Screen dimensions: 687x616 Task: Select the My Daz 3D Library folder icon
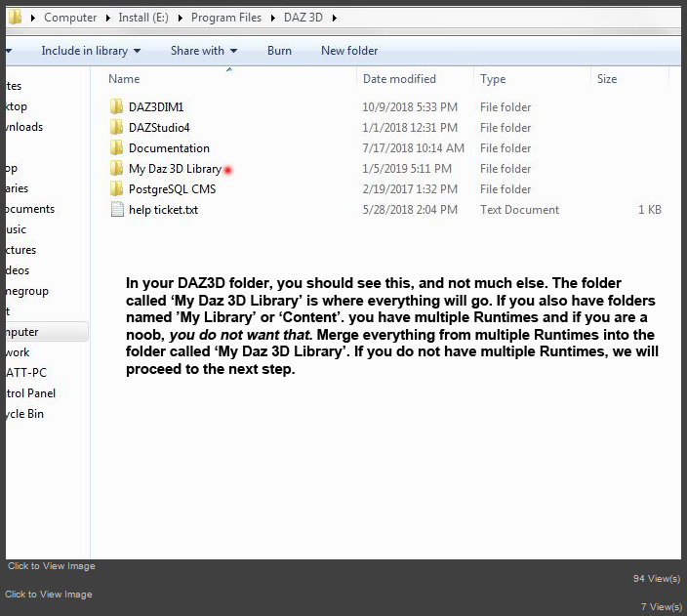pos(116,168)
